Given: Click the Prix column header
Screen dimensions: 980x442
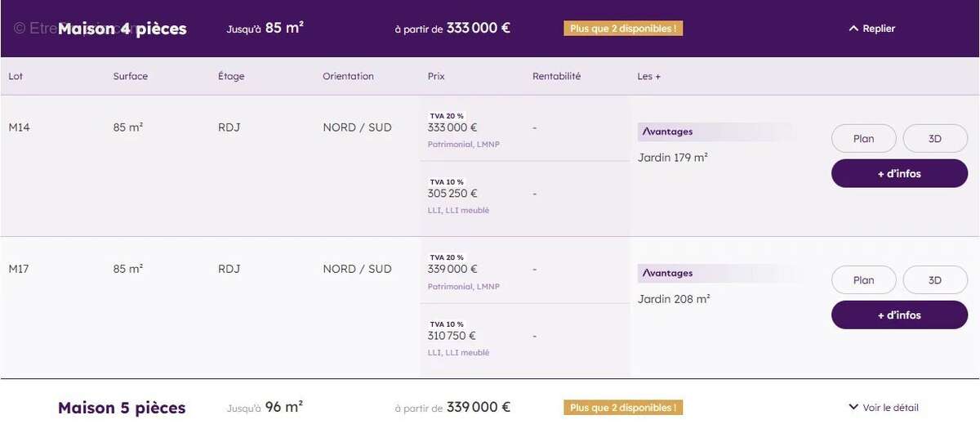Looking at the screenshot, I should [436, 76].
